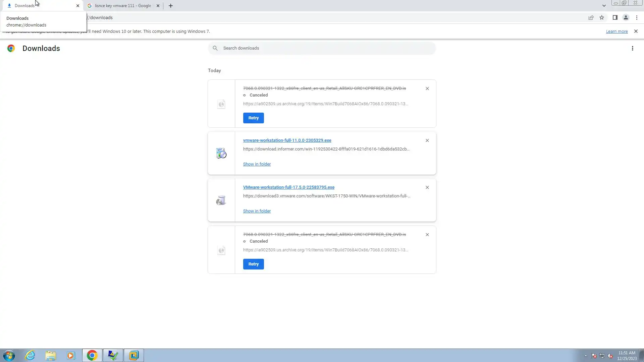Dismiss the Windows 7 update warning bar
This screenshot has width=644, height=362.
(x=636, y=31)
